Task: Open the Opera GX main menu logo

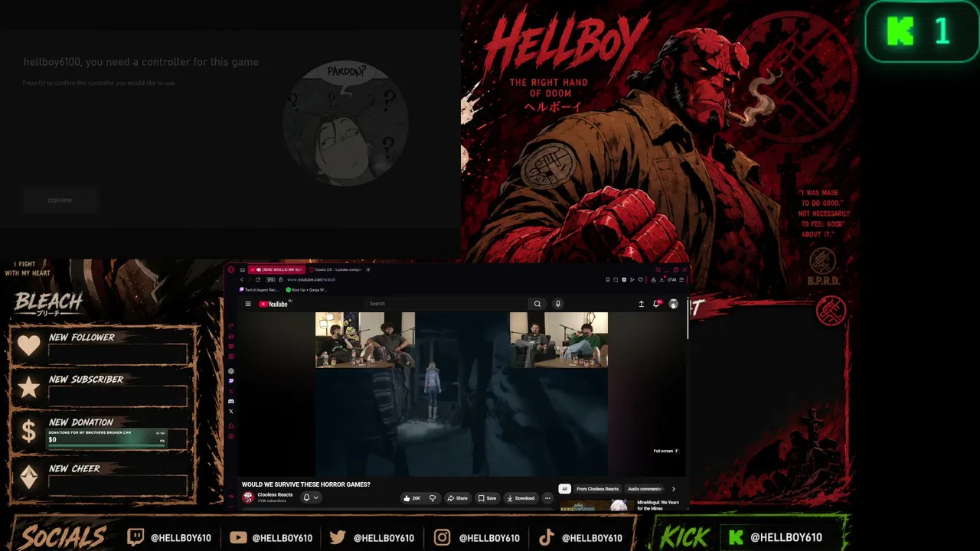Action: [x=231, y=269]
